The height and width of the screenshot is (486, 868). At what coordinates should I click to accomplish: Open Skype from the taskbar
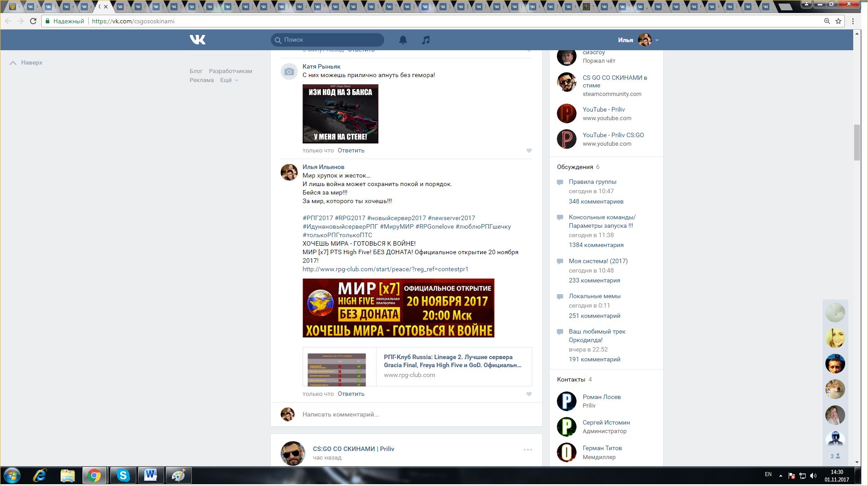click(x=123, y=475)
